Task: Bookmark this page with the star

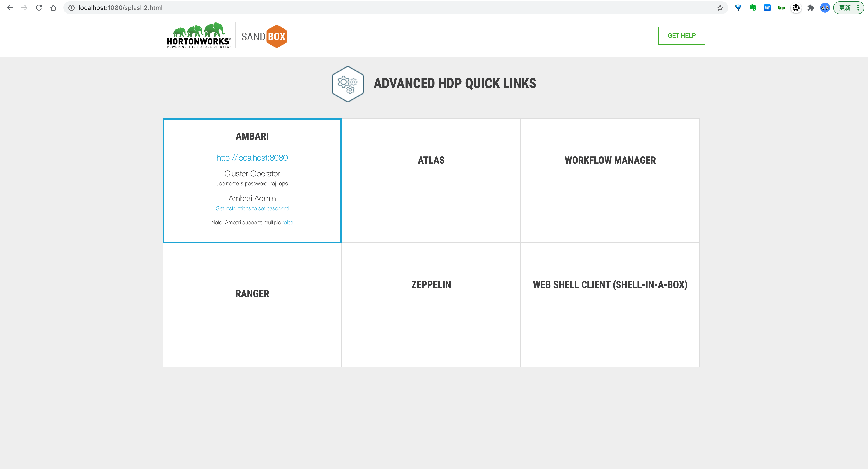Action: coord(720,8)
